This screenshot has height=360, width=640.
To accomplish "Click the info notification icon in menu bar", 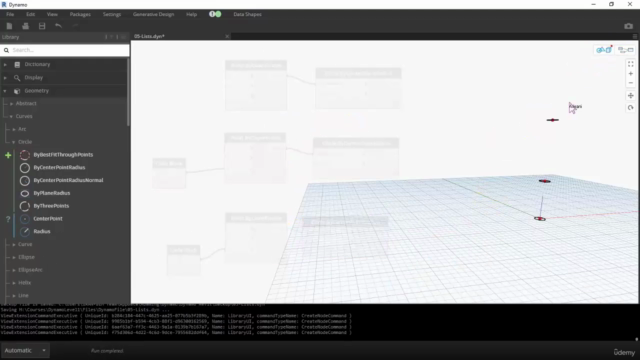I will click(212, 14).
